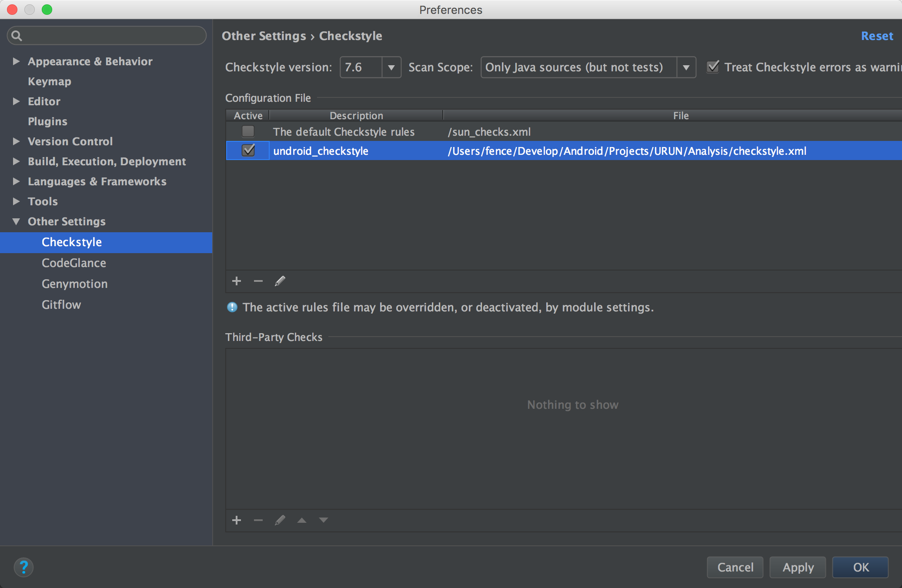
Task: Select Checkstyle under Other Settings
Action: coord(72,242)
